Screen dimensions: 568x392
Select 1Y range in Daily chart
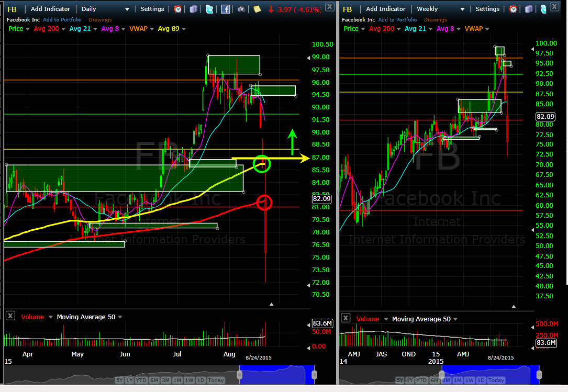click(x=129, y=380)
